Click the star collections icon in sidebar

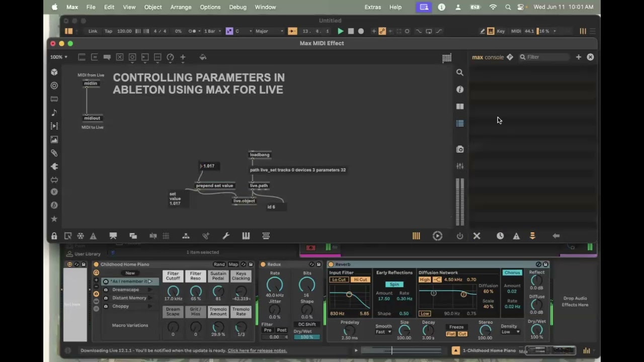[x=54, y=219]
